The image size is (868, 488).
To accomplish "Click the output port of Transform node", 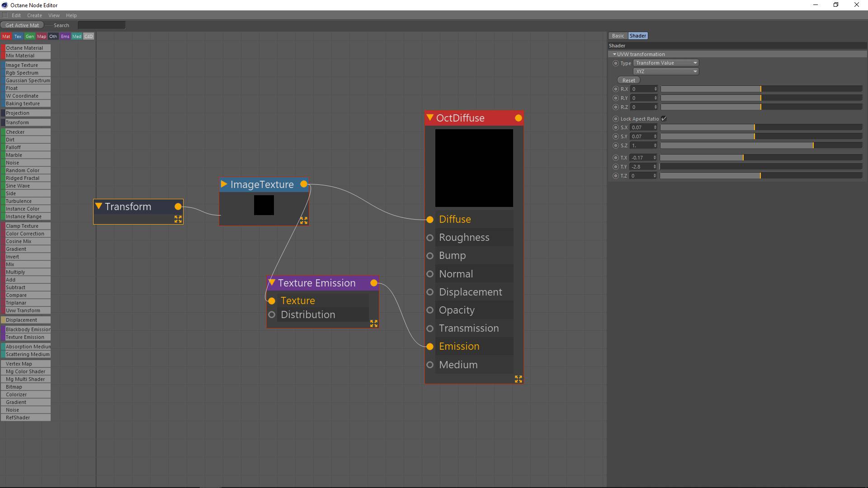I will [x=178, y=206].
